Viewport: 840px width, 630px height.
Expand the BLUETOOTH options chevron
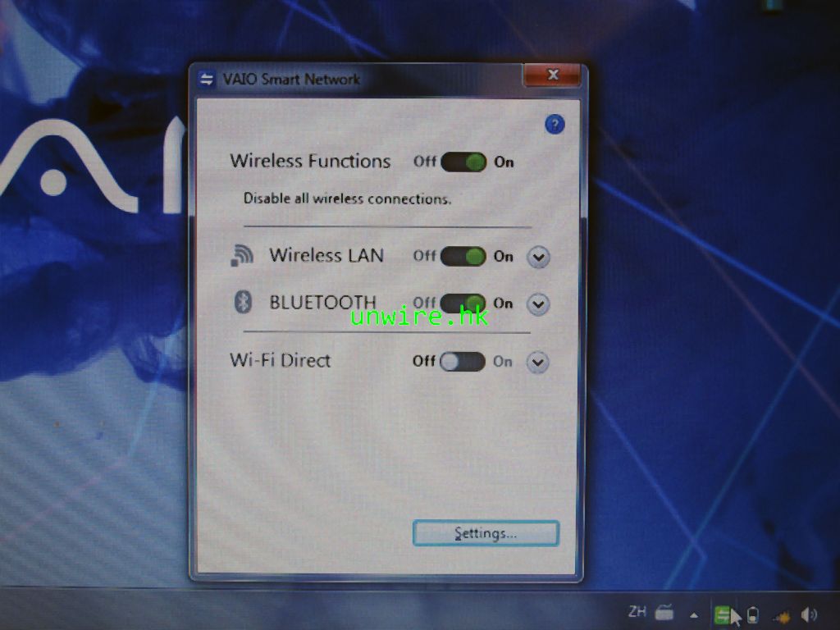[x=537, y=304]
